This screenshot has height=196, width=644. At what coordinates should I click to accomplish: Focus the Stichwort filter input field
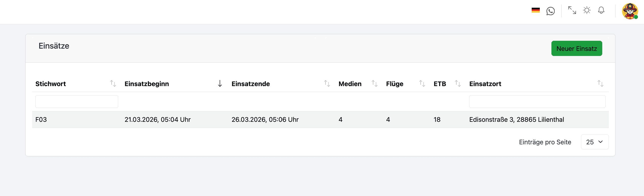click(x=77, y=102)
